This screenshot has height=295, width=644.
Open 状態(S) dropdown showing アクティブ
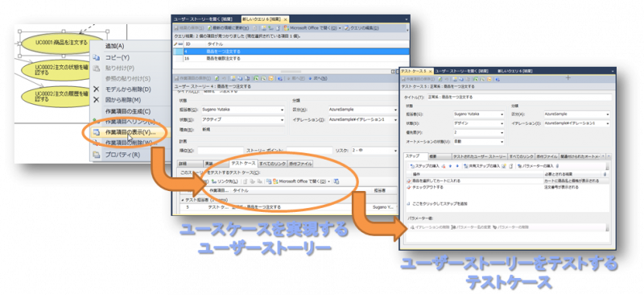click(243, 120)
